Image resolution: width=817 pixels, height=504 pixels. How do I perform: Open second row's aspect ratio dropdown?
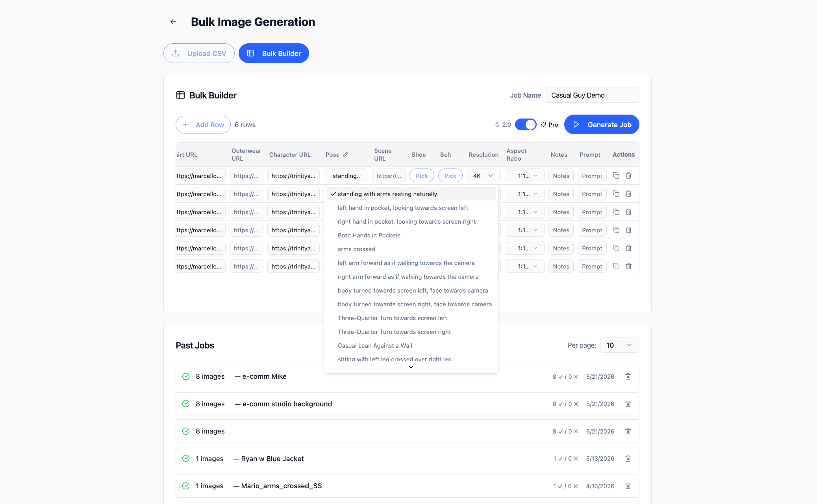point(524,194)
